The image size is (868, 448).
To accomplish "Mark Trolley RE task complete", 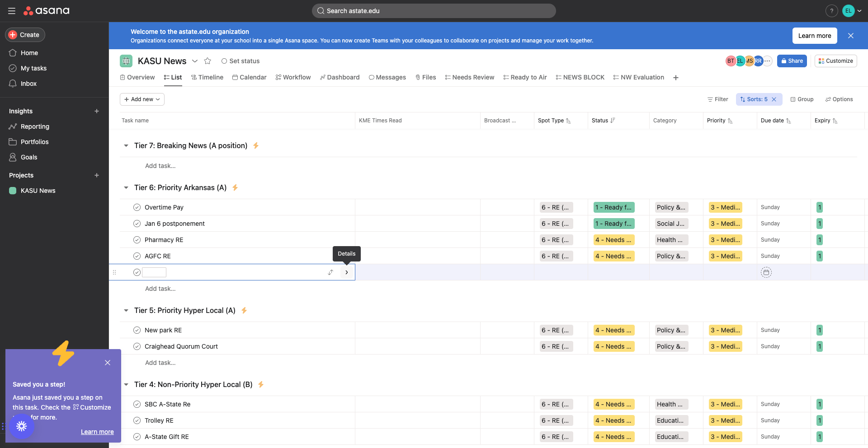I will pos(137,420).
